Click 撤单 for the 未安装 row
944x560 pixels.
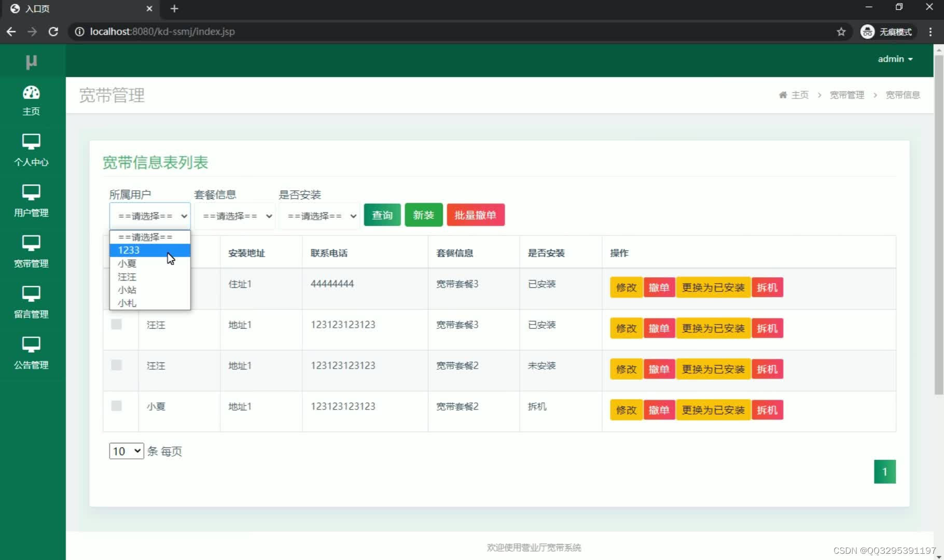click(x=659, y=369)
